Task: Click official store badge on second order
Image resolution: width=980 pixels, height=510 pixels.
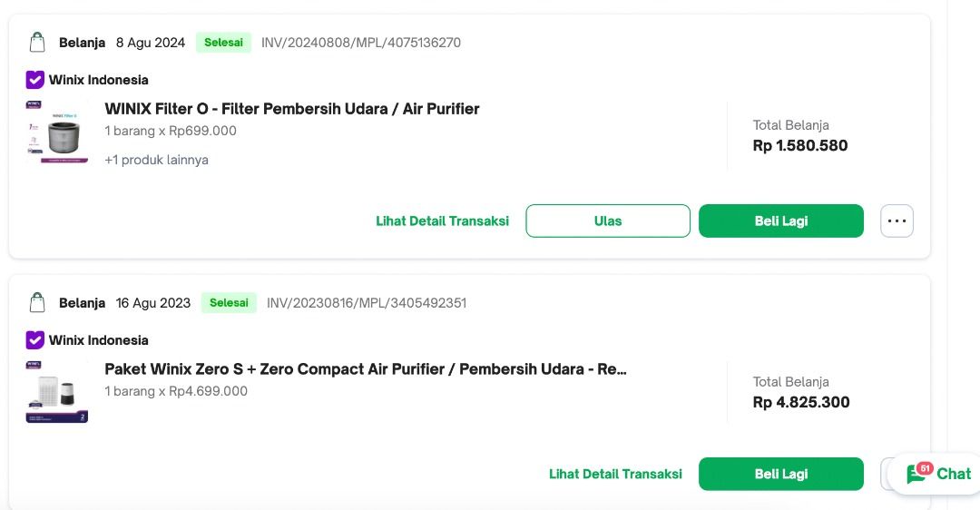Action: pos(34,340)
